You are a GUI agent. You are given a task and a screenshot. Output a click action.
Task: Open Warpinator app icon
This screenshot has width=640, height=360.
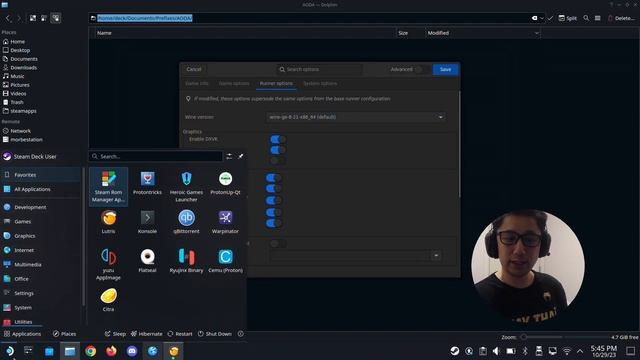point(225,222)
